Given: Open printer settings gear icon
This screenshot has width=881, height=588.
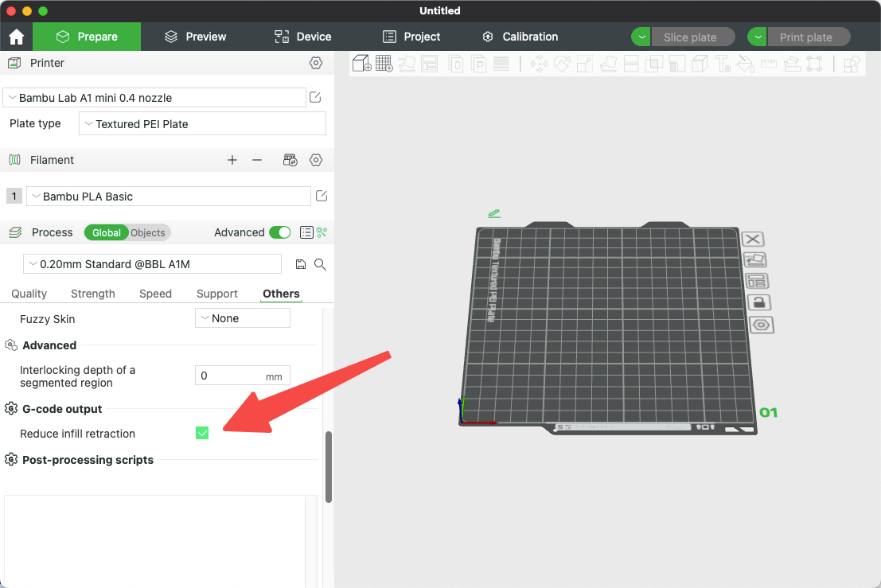Looking at the screenshot, I should tap(316, 63).
